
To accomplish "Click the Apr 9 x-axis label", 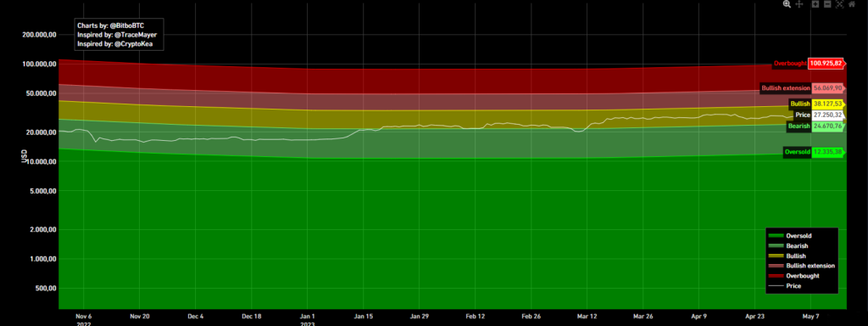I will pyautogui.click(x=698, y=316).
